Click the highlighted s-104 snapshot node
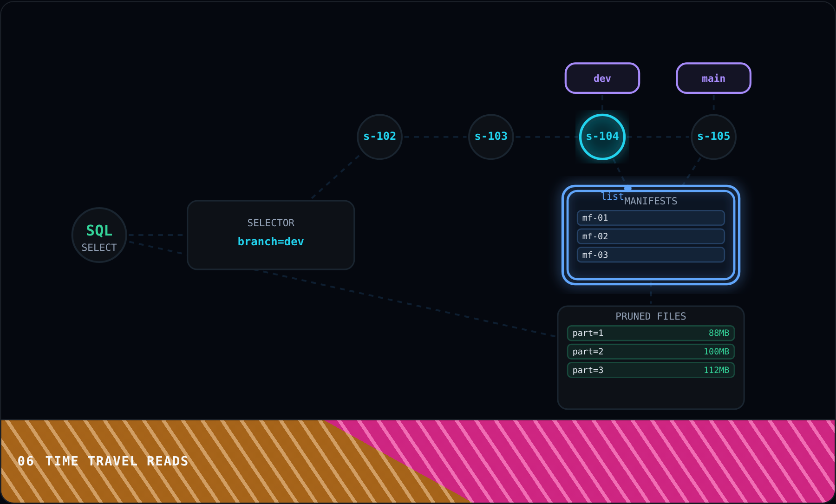The height and width of the screenshot is (504, 836). (x=602, y=137)
